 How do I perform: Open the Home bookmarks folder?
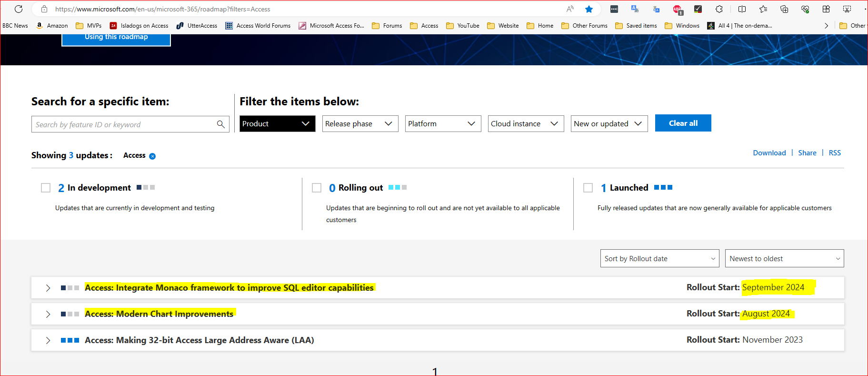pyautogui.click(x=540, y=26)
